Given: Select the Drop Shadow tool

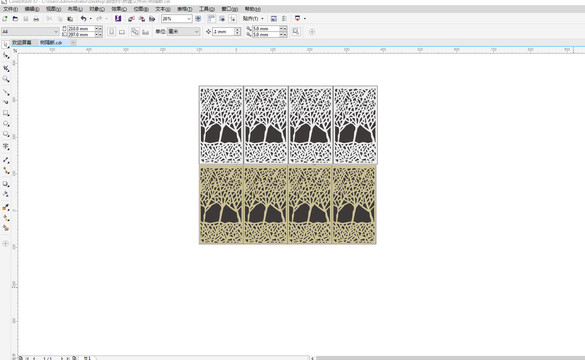Looking at the screenshot, I should tap(6, 184).
